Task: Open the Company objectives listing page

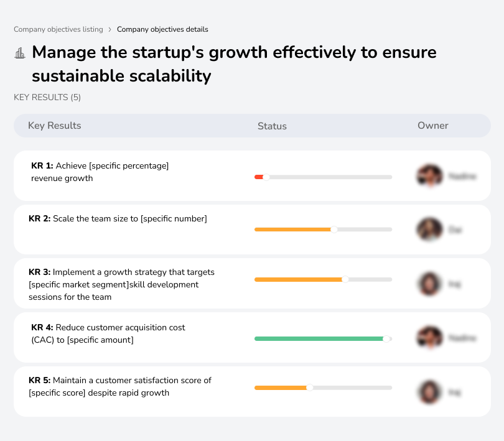Action: point(58,29)
